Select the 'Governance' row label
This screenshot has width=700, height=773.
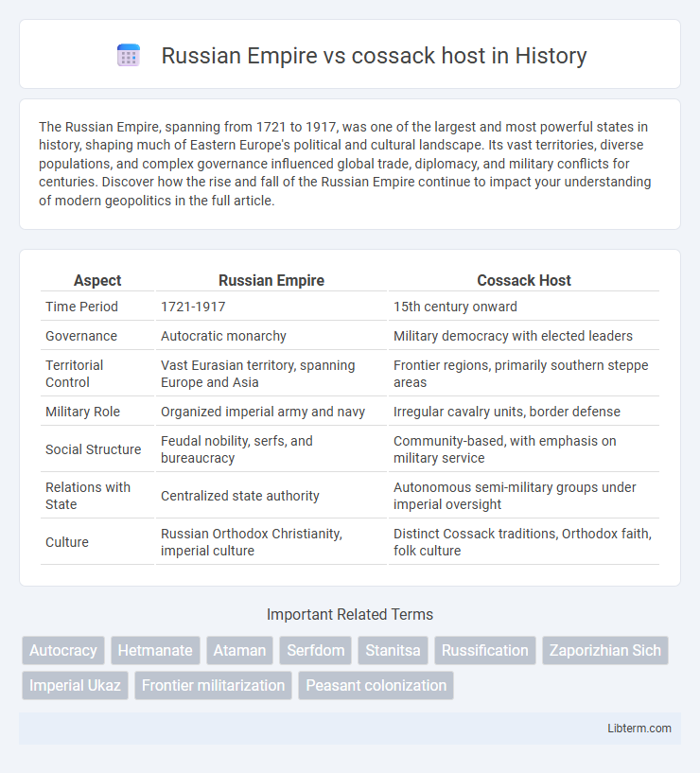pyautogui.click(x=81, y=336)
